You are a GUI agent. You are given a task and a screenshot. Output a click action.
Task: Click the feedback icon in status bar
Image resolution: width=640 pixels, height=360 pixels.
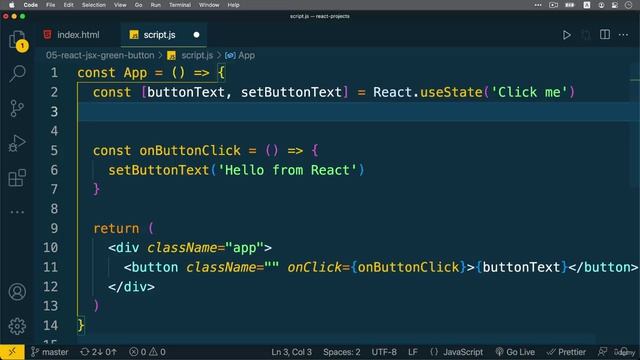point(602,352)
